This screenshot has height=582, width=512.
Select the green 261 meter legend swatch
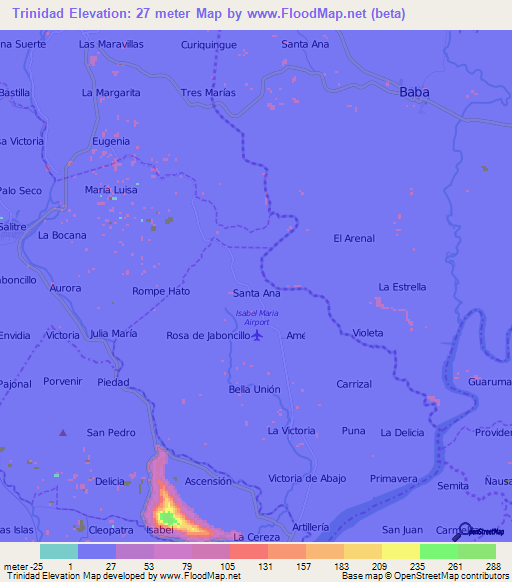click(x=477, y=551)
